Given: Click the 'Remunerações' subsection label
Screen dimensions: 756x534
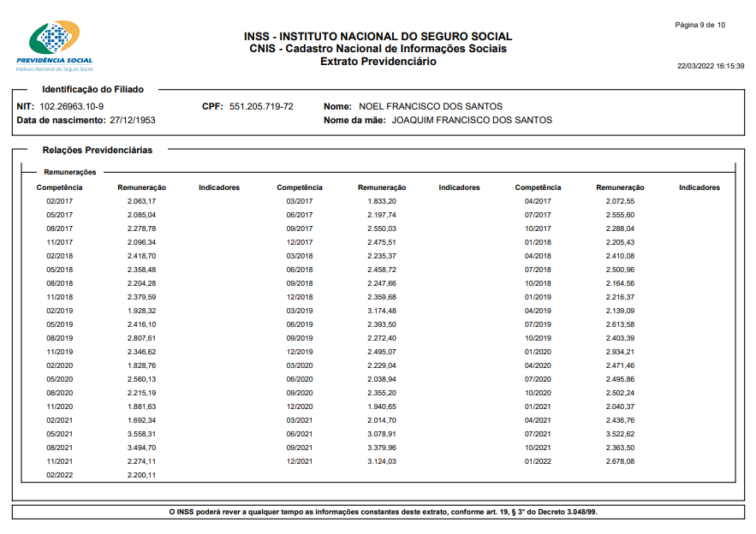Looking at the screenshot, I should pyautogui.click(x=70, y=172).
